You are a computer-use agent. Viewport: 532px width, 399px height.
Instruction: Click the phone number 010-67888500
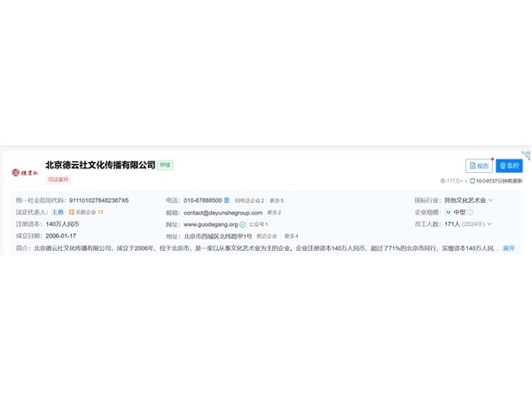click(202, 200)
